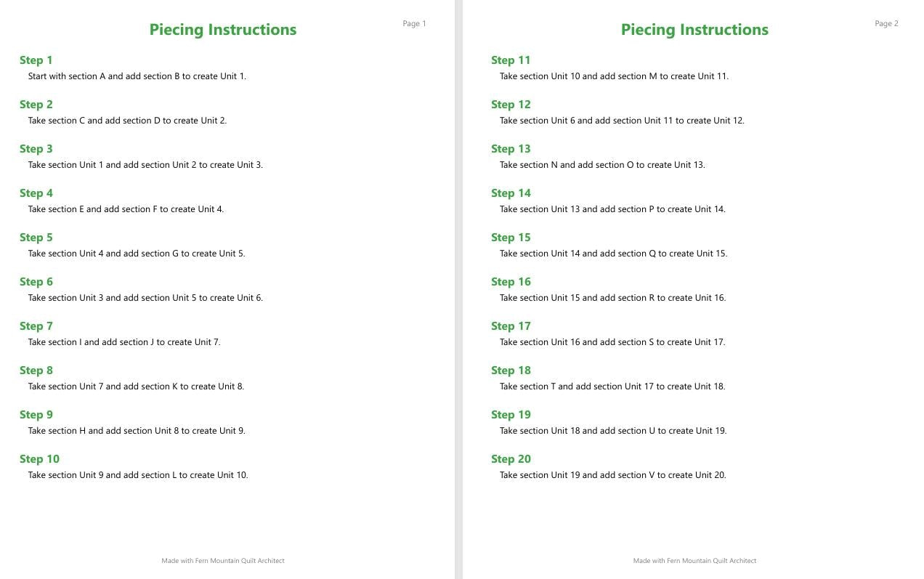Click the Step 15 heading
This screenshot has height=579, width=924.
(511, 238)
